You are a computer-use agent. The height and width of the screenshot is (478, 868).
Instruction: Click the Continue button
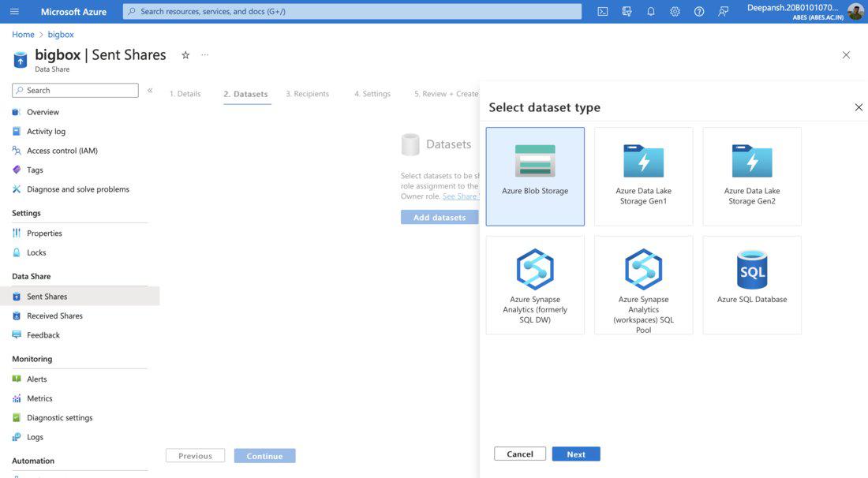click(264, 456)
